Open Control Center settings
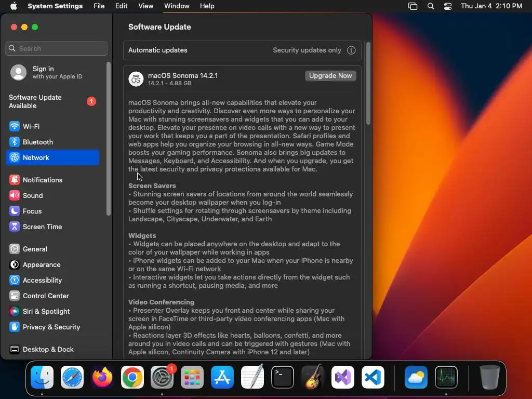Screen dimensions: 532x399 pos(52,296)
